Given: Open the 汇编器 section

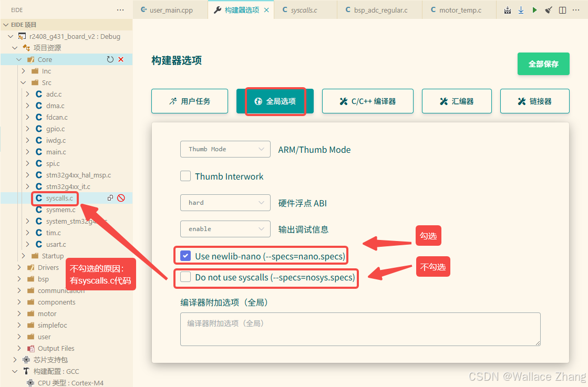Looking at the screenshot, I should click(457, 101).
